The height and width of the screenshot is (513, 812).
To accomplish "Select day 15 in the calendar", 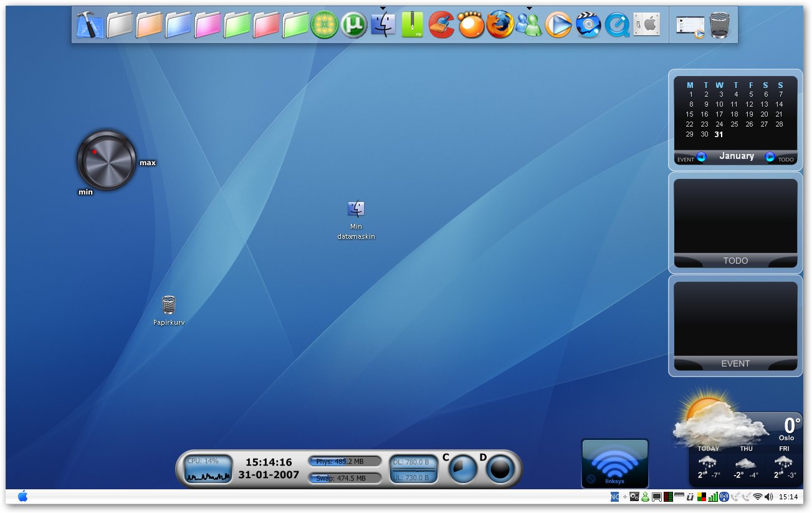I will coord(689,114).
